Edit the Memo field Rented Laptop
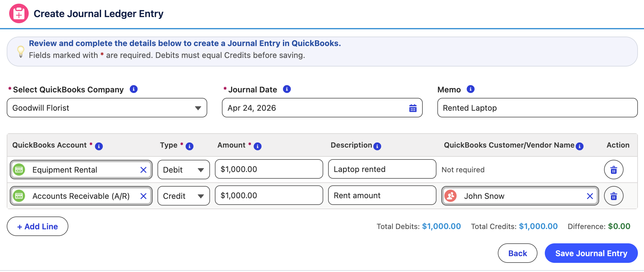 pos(537,108)
